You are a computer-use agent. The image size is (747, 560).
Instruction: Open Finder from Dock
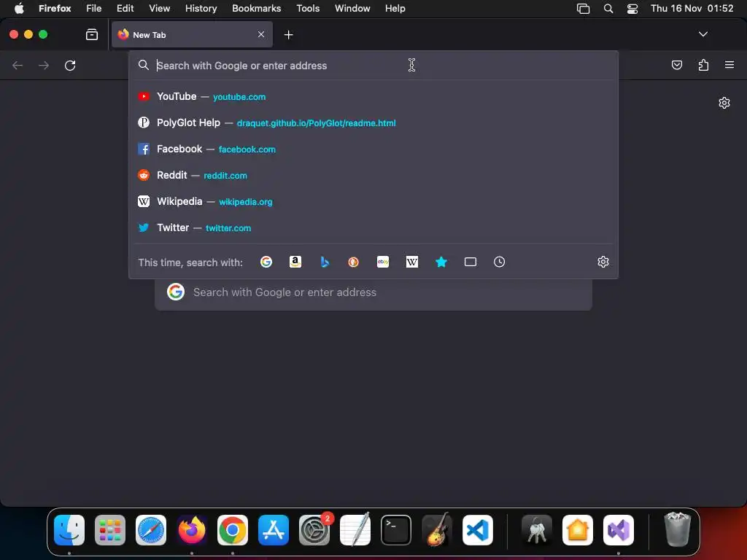[x=69, y=530]
